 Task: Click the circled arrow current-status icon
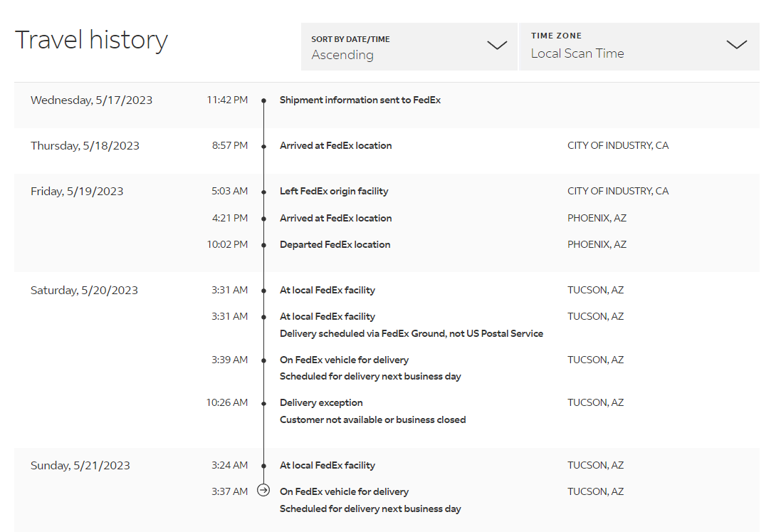click(263, 491)
